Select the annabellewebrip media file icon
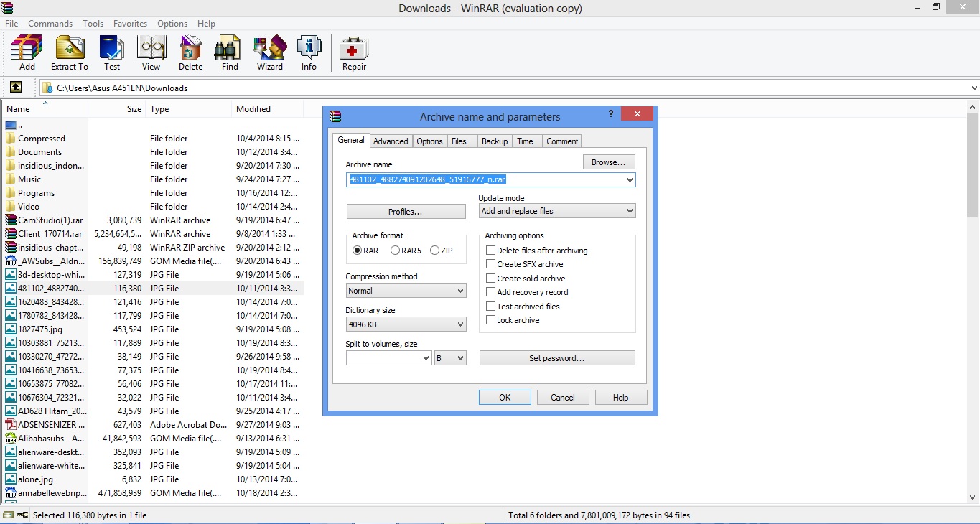Viewport: 980px width, 524px height. click(x=11, y=493)
